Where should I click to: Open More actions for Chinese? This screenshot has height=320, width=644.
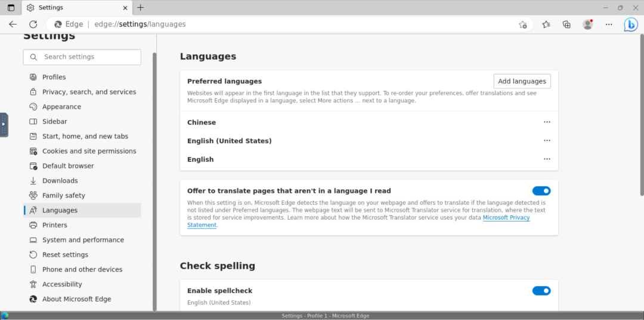547,122
